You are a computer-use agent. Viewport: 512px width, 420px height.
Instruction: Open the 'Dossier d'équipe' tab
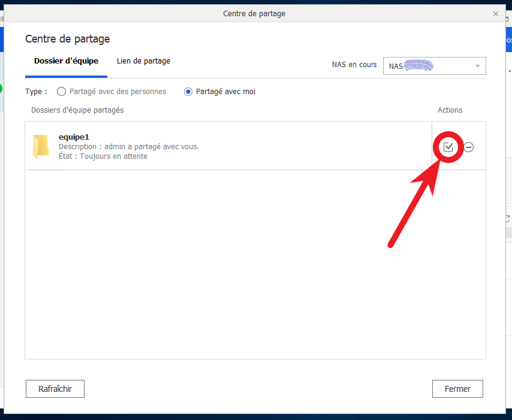point(66,61)
